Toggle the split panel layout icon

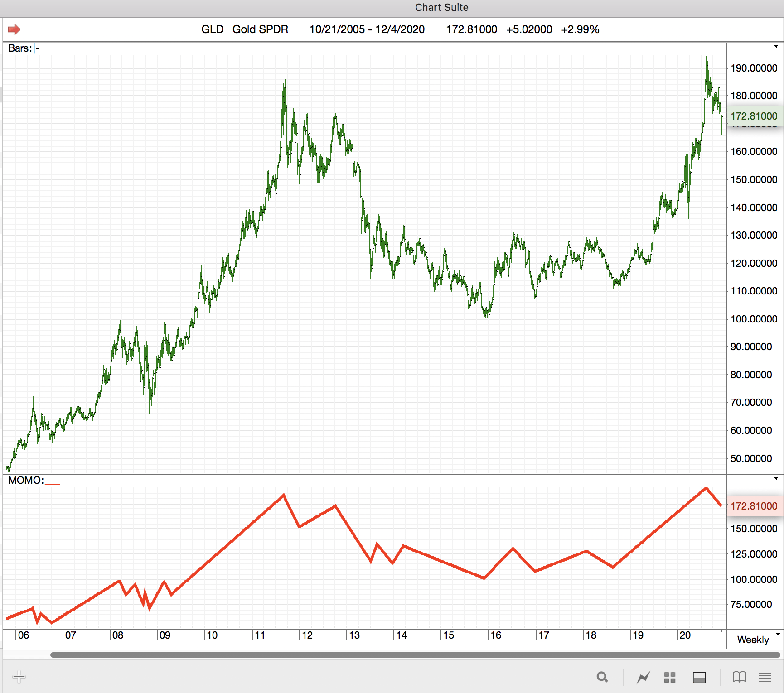tap(699, 678)
